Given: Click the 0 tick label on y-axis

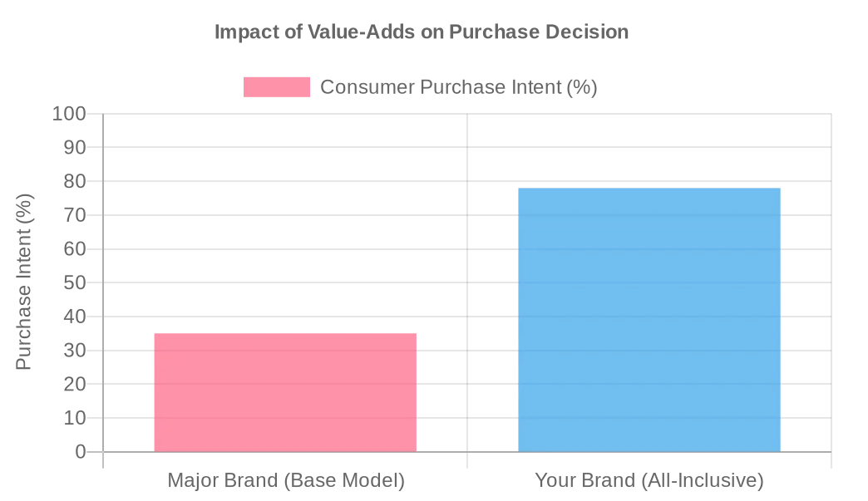Looking at the screenshot, I should coord(81,452).
